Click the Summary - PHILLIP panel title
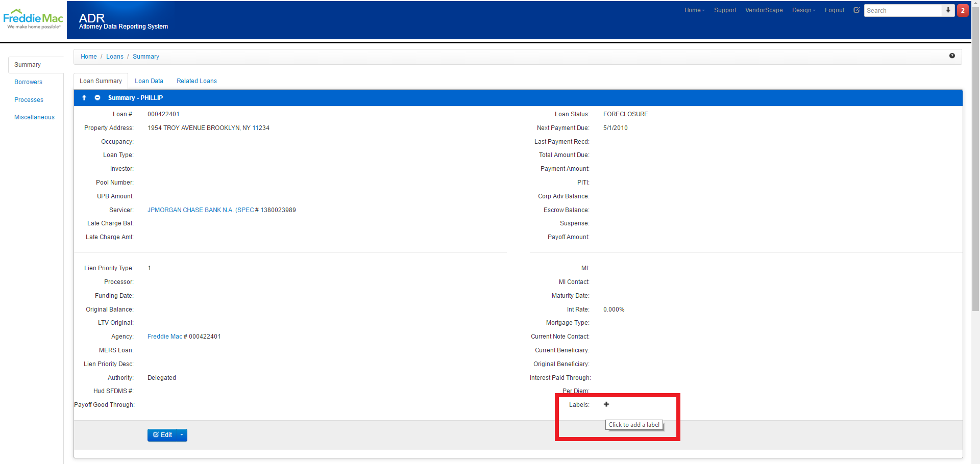Screen dimensions: 980x464 click(x=135, y=98)
